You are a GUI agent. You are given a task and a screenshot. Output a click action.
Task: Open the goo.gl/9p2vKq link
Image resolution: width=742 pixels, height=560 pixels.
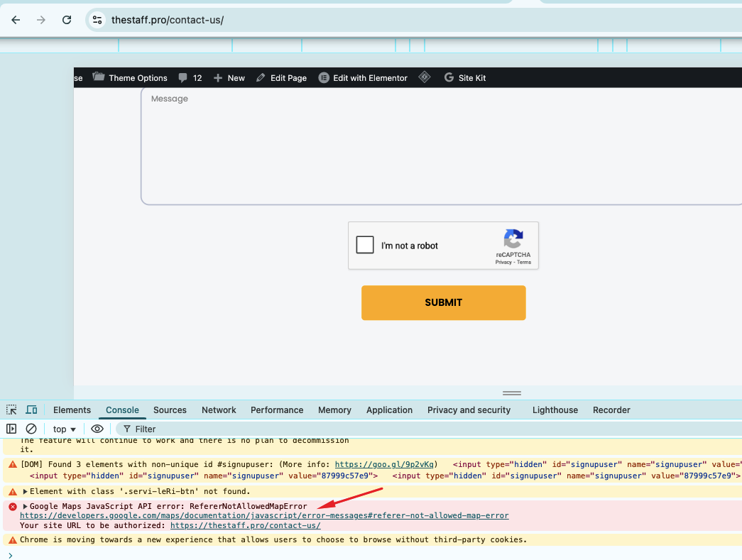tap(384, 464)
